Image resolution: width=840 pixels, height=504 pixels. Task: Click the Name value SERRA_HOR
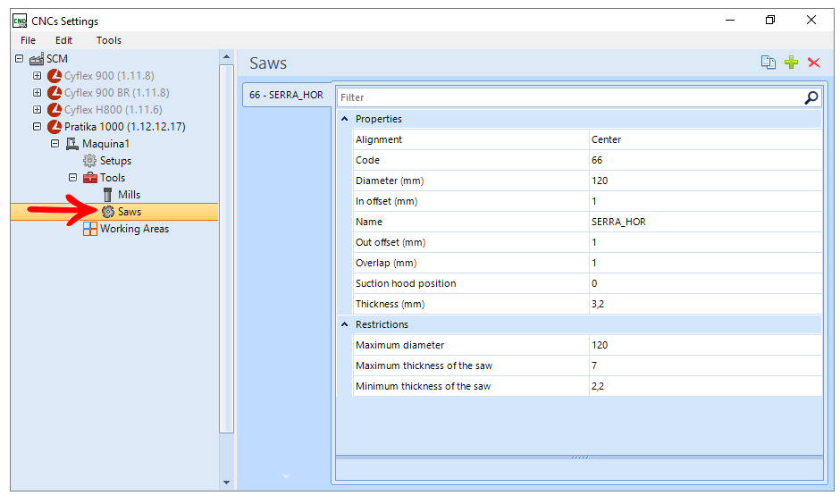tap(706, 222)
